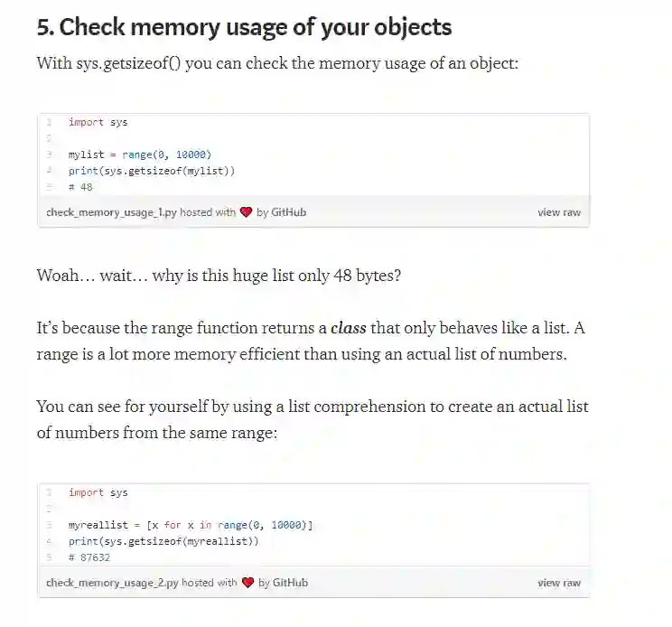Click the 'Check memory usage of your objects' heading
The image size is (672, 627).
(244, 27)
